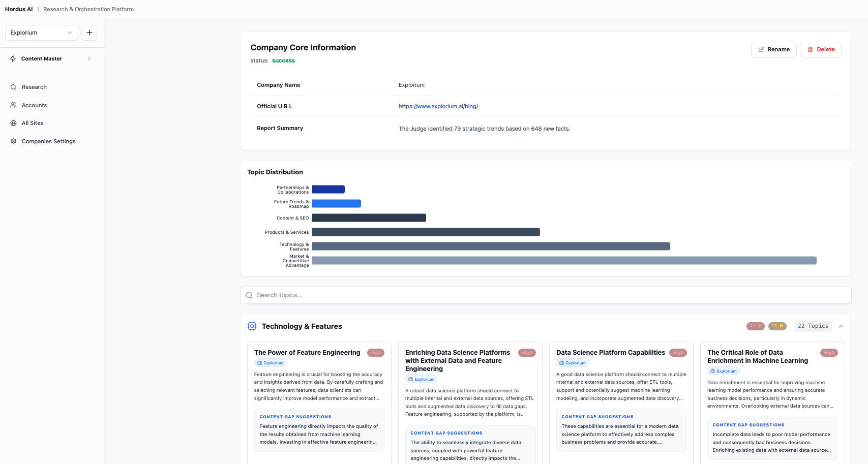
Task: Click Explorium tag on Data Science Platform Capabilities card
Action: 573,363
